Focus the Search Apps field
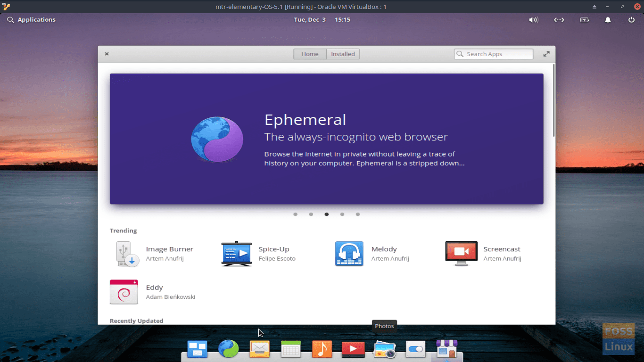Image resolution: width=644 pixels, height=362 pixels. point(494,54)
